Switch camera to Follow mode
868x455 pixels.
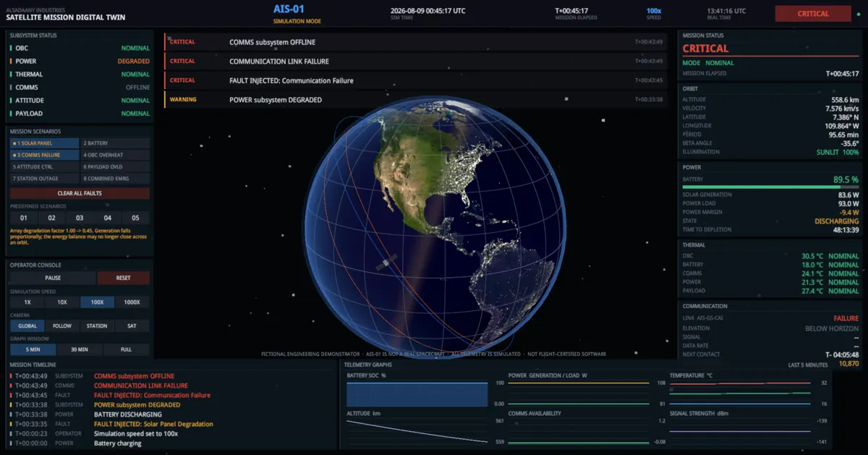pos(62,326)
